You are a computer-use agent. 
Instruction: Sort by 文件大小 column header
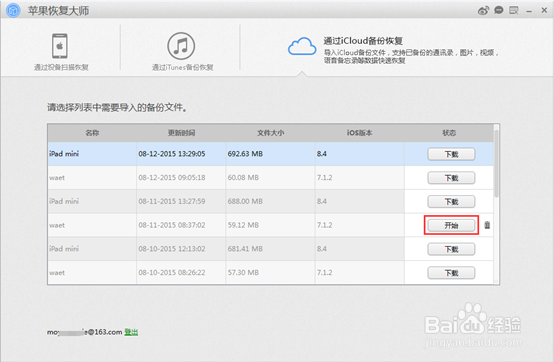point(270,133)
